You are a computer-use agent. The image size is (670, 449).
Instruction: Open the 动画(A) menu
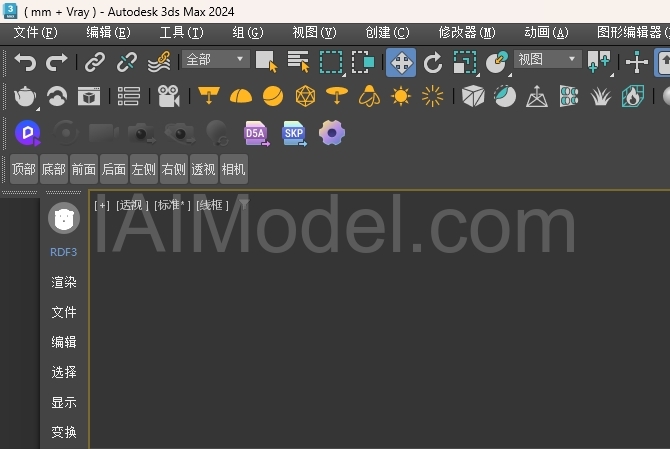pyautogui.click(x=547, y=32)
